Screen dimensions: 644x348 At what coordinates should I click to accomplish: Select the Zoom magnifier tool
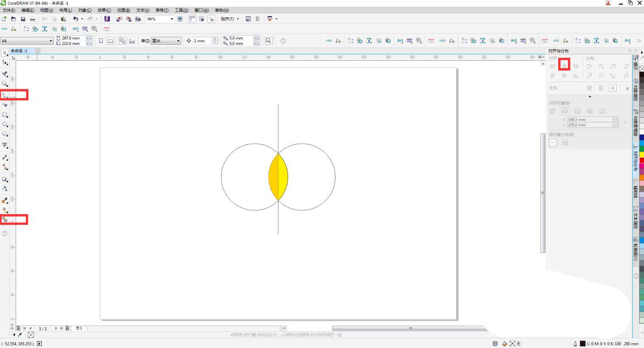pyautogui.click(x=5, y=84)
